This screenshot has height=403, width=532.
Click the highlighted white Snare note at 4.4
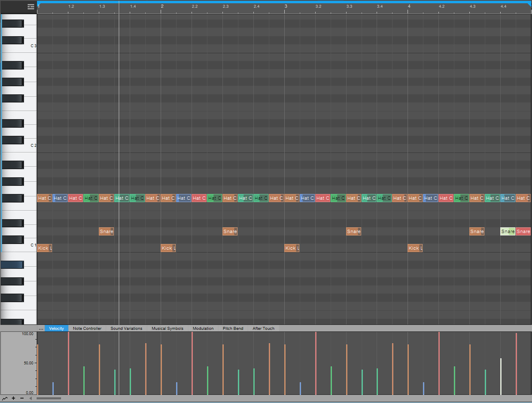(508, 231)
